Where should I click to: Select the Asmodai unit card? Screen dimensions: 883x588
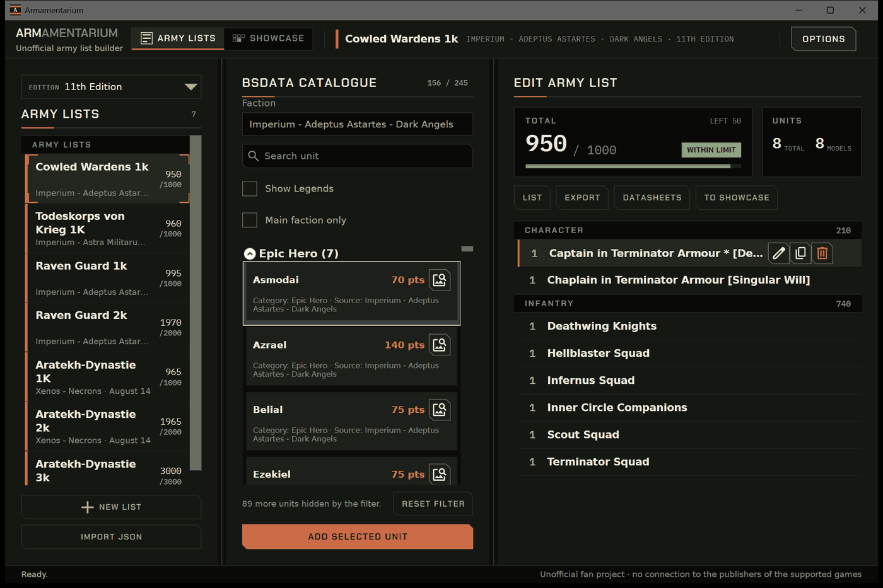coord(351,293)
